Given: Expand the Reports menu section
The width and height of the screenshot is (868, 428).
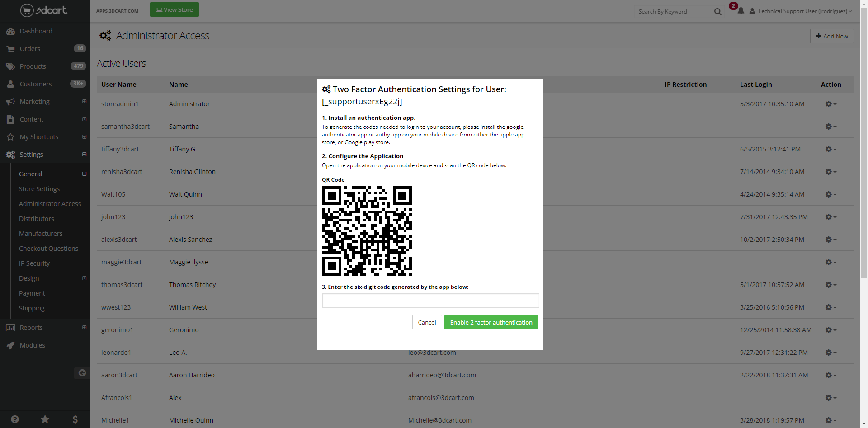Looking at the screenshot, I should (x=84, y=328).
